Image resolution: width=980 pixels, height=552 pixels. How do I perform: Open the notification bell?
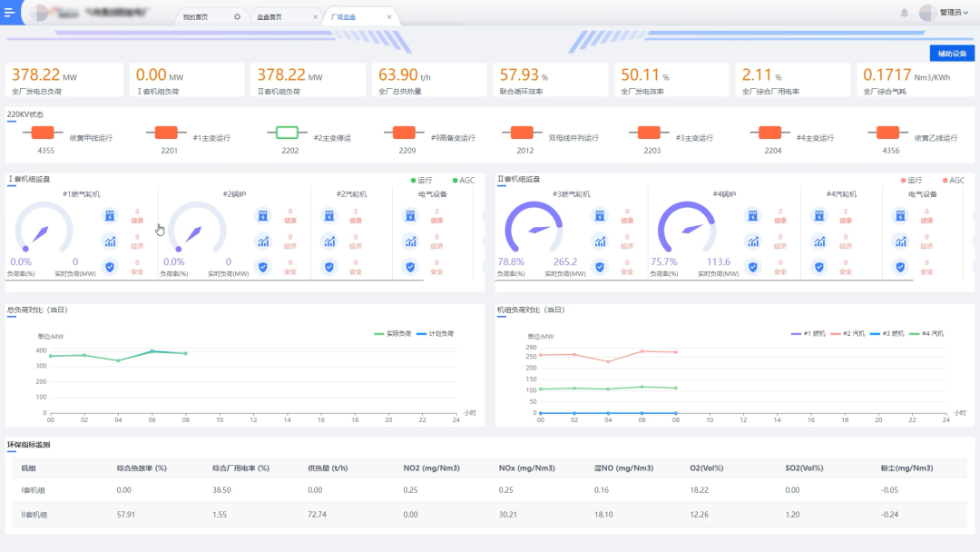pos(905,13)
